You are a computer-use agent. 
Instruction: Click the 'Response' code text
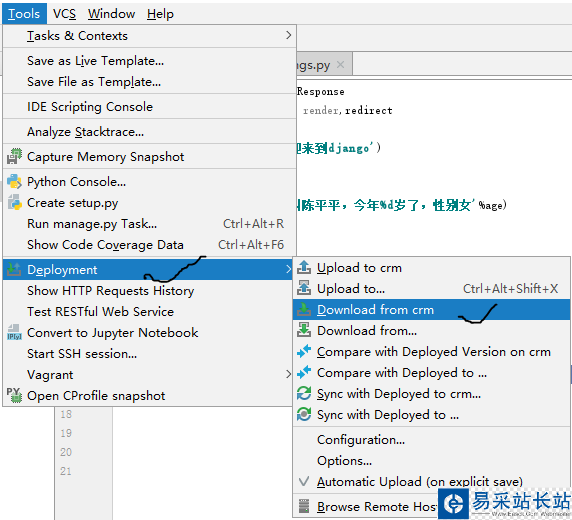[x=321, y=92]
